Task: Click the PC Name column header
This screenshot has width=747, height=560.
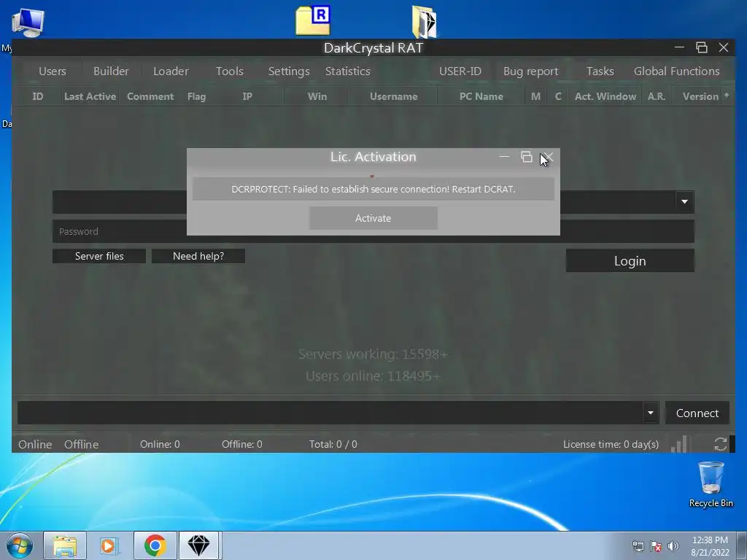Action: coord(481,97)
